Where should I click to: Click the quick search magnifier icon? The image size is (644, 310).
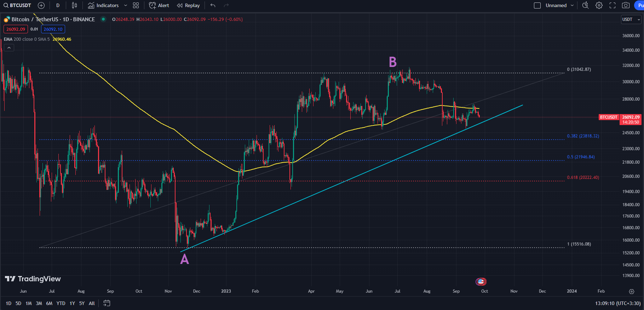(586, 5)
